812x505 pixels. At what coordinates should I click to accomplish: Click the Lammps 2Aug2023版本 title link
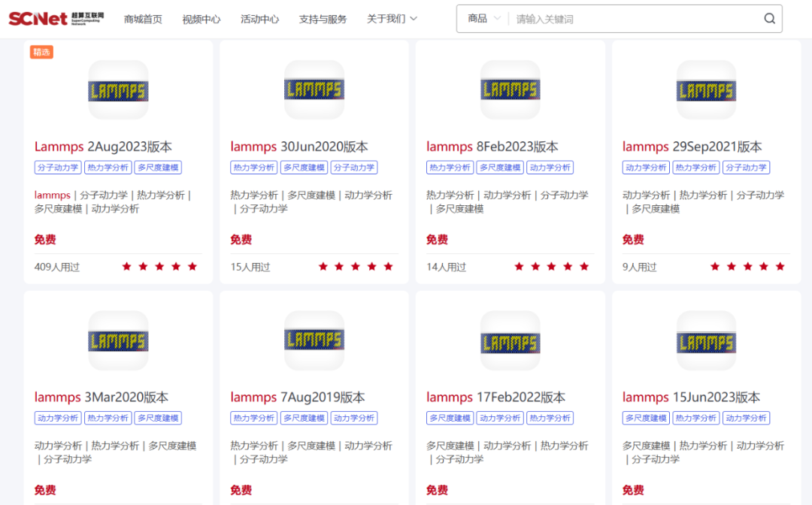tap(103, 147)
